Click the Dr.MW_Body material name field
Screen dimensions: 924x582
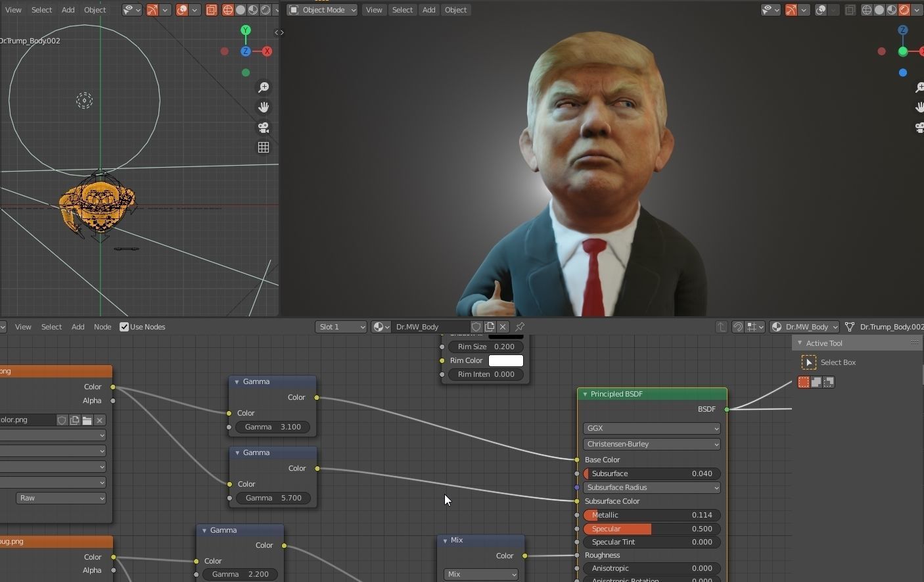(x=431, y=327)
